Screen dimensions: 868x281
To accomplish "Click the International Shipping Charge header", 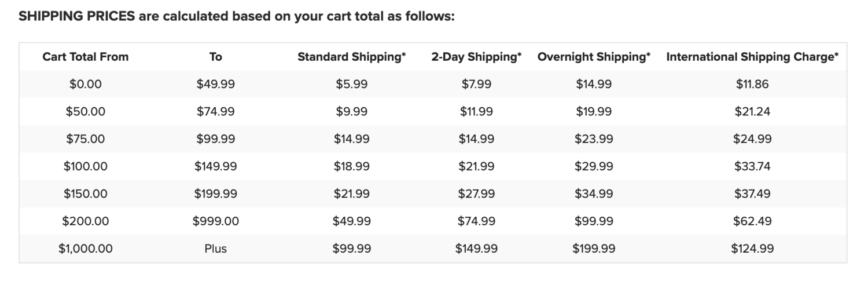I will pos(752,57).
